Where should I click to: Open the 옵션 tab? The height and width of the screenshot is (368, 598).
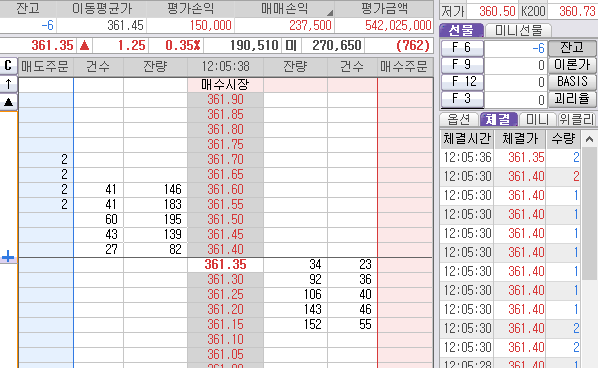[x=459, y=119]
